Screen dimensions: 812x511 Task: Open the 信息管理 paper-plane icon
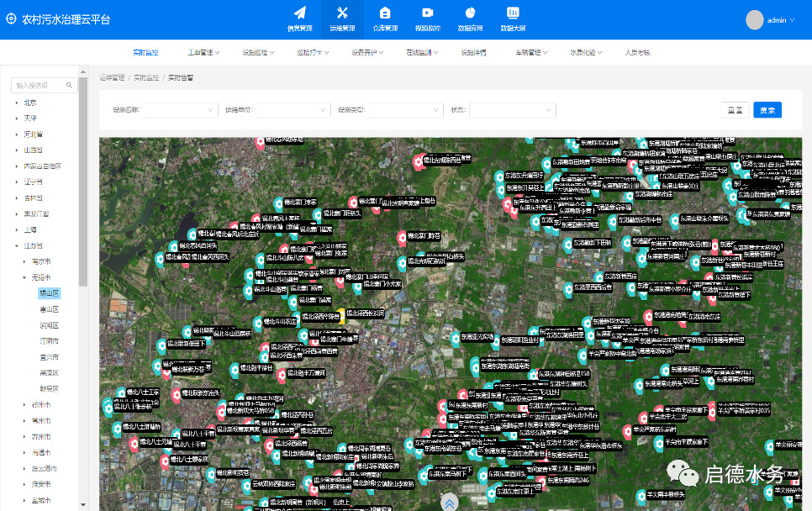[300, 13]
